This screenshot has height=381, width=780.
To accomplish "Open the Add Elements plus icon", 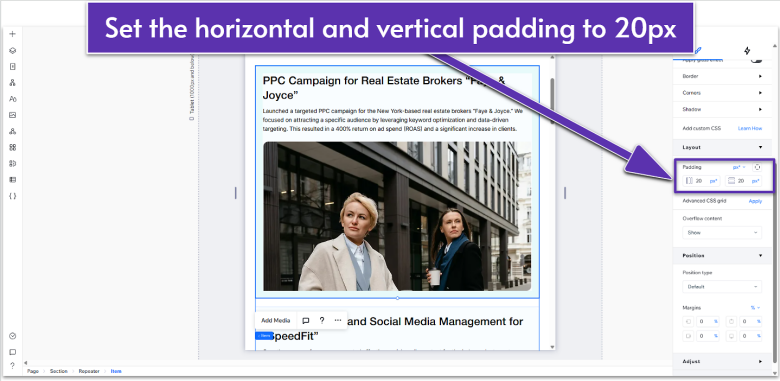I will point(13,34).
